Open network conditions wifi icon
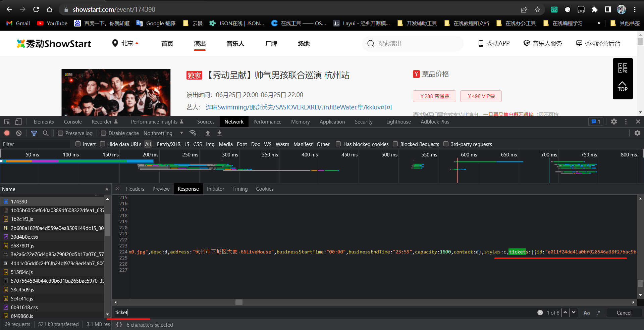This screenshot has height=330, width=644. [x=193, y=133]
